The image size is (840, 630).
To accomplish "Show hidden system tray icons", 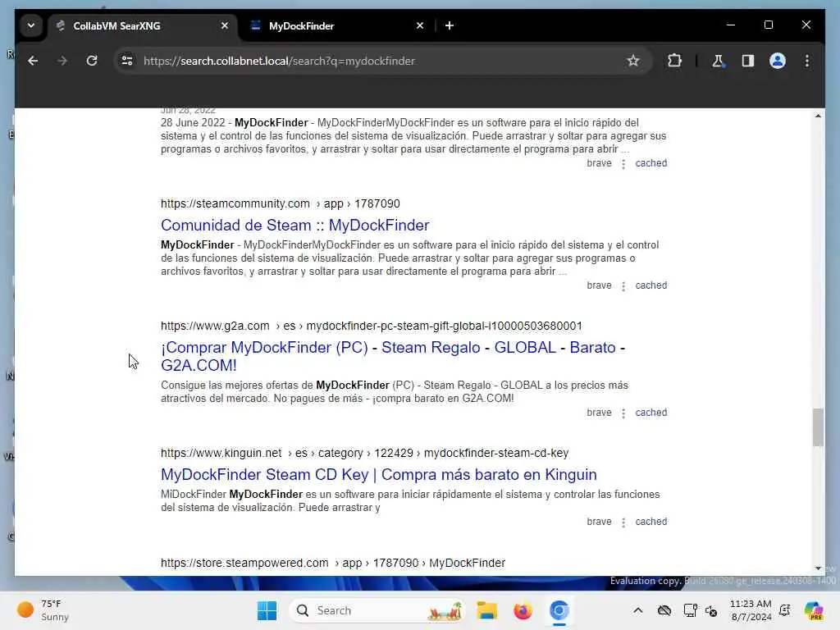I will pos(637,610).
